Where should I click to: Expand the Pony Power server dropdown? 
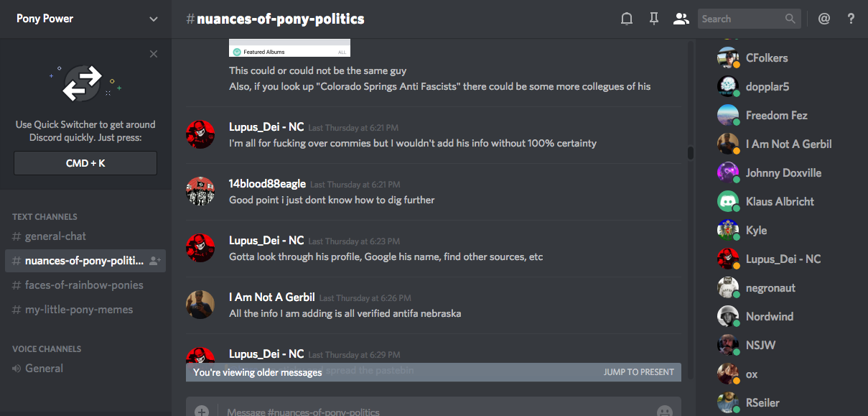tap(154, 19)
